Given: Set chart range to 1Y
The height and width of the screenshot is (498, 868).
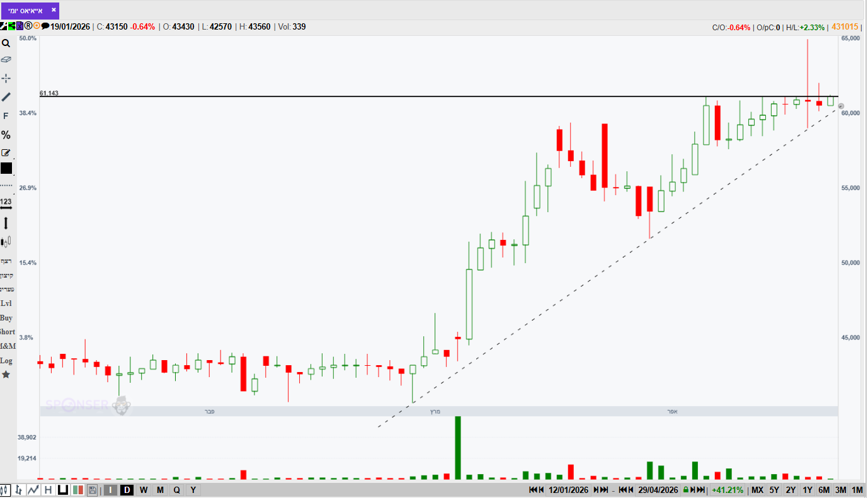Looking at the screenshot, I should pos(808,490).
